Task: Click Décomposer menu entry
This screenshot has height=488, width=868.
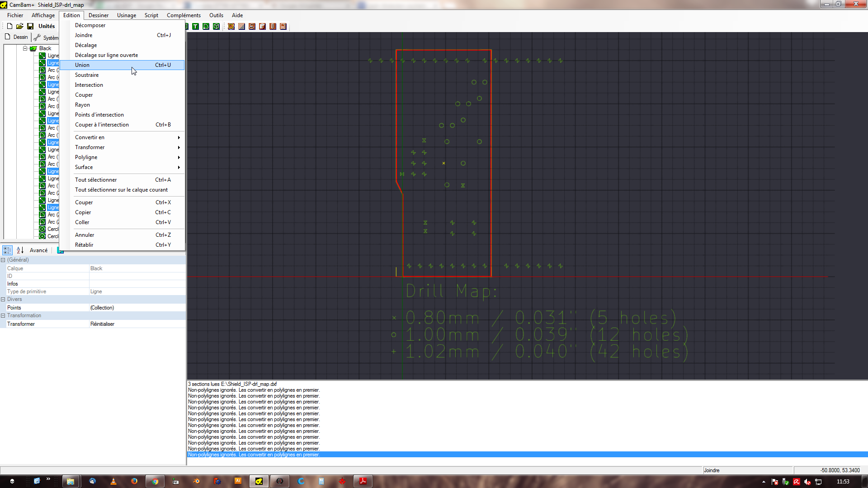Action: pyautogui.click(x=122, y=25)
